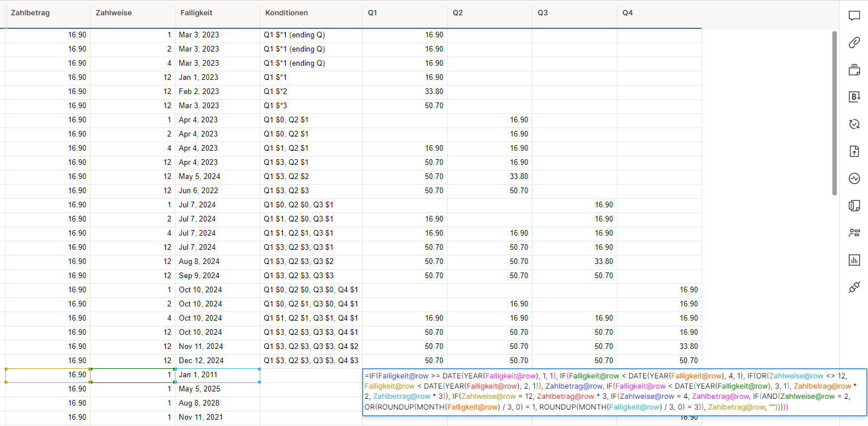
Task: Select the Q2 column header
Action: click(x=489, y=13)
